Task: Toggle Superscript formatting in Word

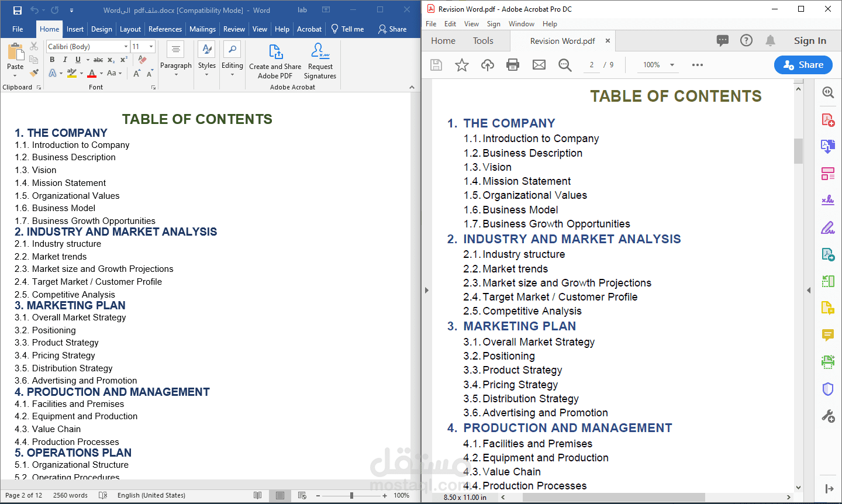Action: point(124,60)
